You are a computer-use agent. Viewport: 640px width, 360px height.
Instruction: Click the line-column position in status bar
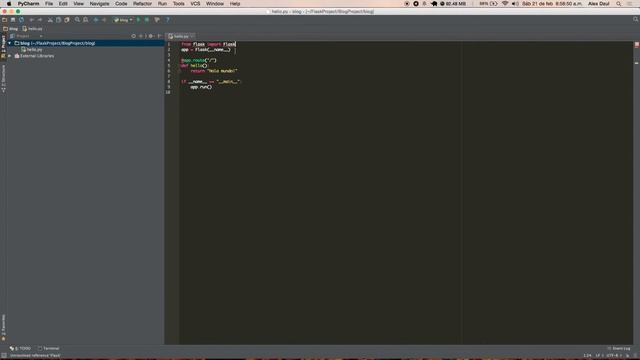tap(587, 356)
